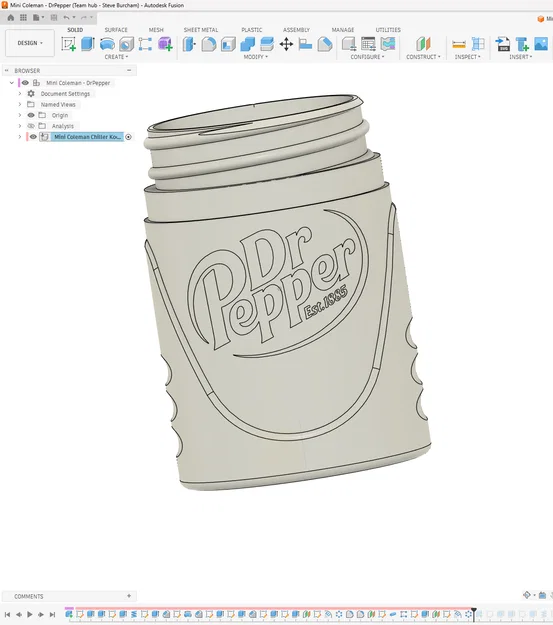The width and height of the screenshot is (553, 625).
Task: Switch to the MESH tab
Action: coord(156,30)
